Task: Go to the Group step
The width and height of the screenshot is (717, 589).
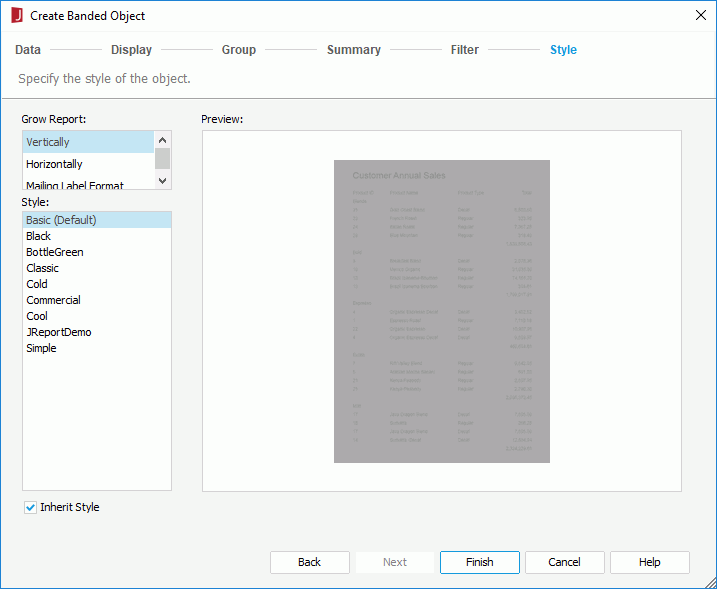Action: [239, 49]
